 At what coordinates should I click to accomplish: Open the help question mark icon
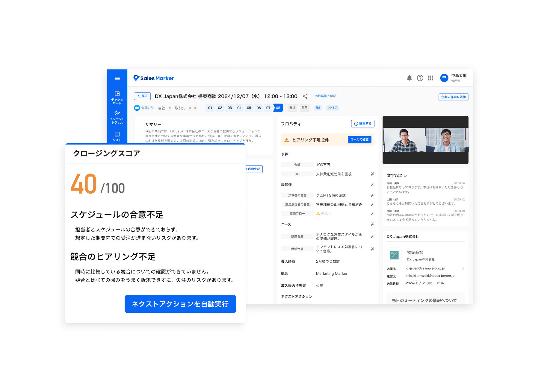point(420,78)
